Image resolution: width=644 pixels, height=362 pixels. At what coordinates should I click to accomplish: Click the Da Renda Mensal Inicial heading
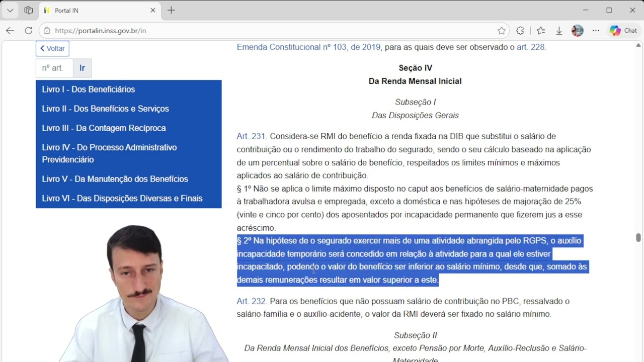point(415,81)
